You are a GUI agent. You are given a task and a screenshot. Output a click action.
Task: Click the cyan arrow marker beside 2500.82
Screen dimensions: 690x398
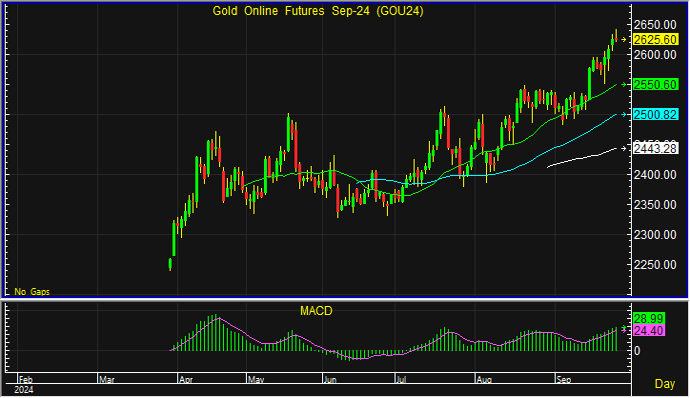(623, 114)
